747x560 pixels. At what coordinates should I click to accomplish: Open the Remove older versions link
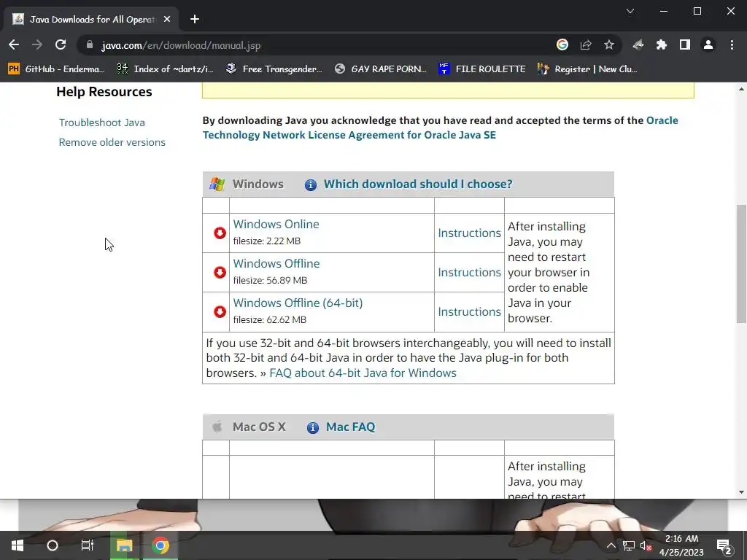point(112,142)
